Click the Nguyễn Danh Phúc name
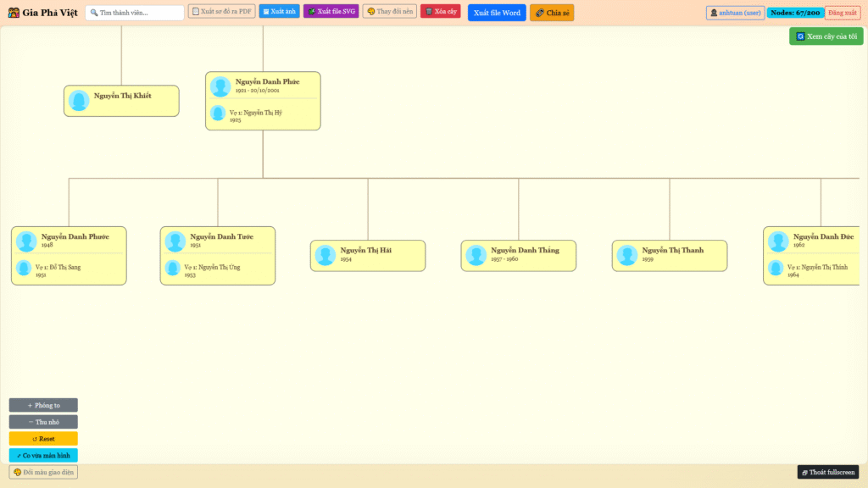The height and width of the screenshot is (488, 868). click(x=267, y=81)
